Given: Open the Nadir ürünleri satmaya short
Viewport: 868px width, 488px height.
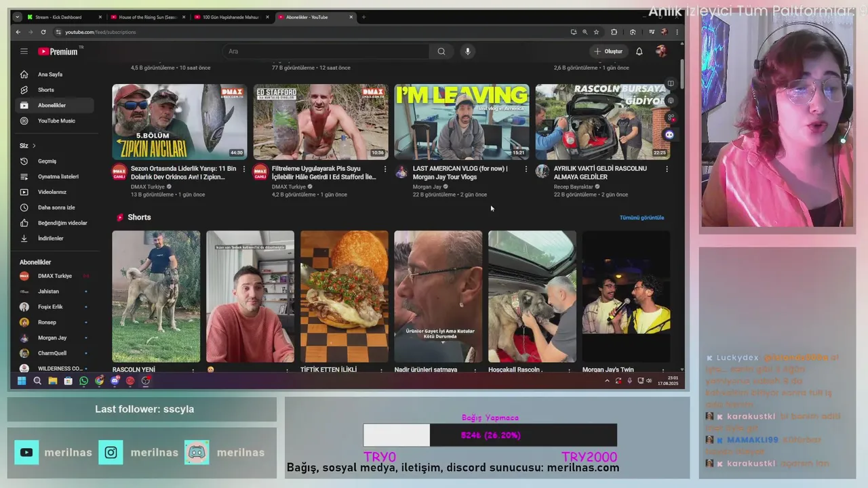Looking at the screenshot, I should pos(438,297).
